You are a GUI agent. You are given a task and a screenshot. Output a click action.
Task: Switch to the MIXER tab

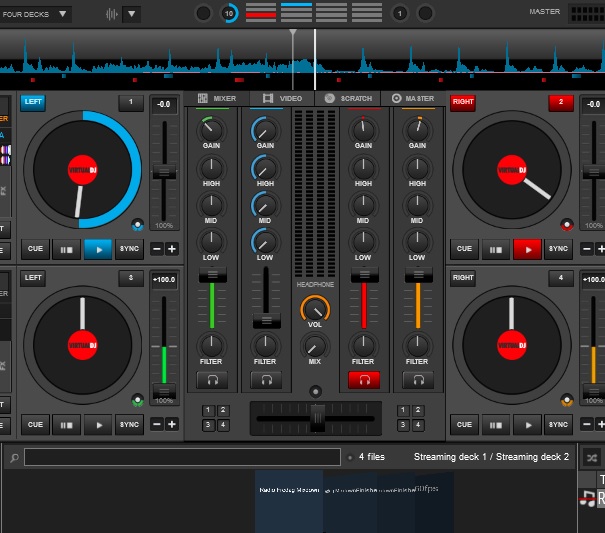(217, 98)
